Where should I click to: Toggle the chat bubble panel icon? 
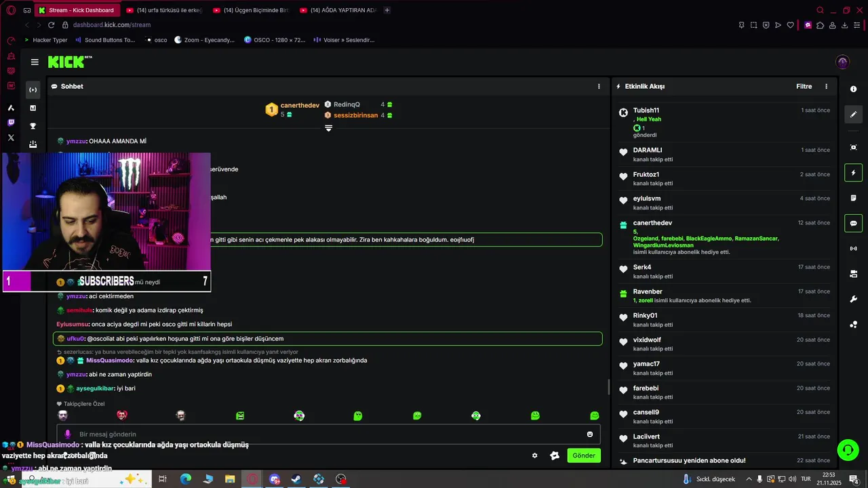click(853, 223)
